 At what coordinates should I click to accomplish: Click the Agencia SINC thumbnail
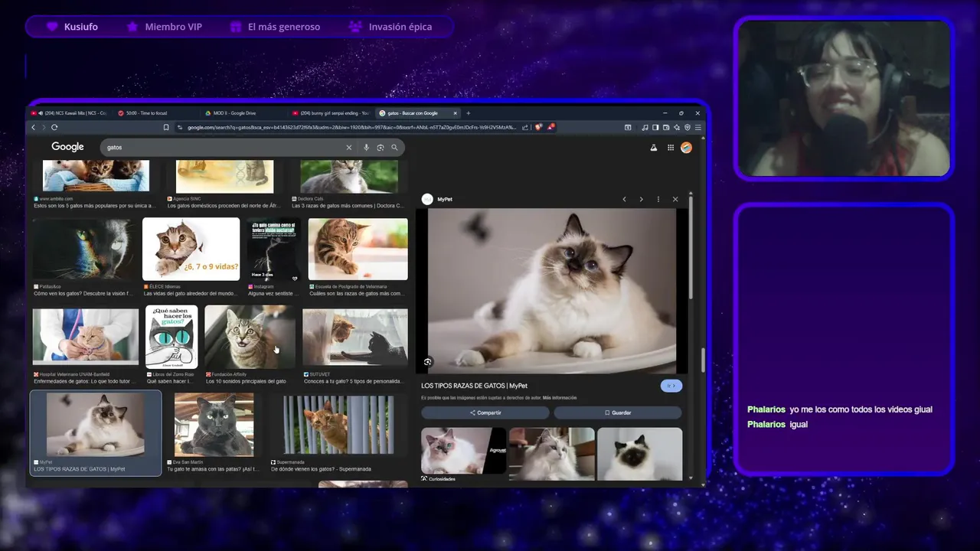tap(224, 177)
